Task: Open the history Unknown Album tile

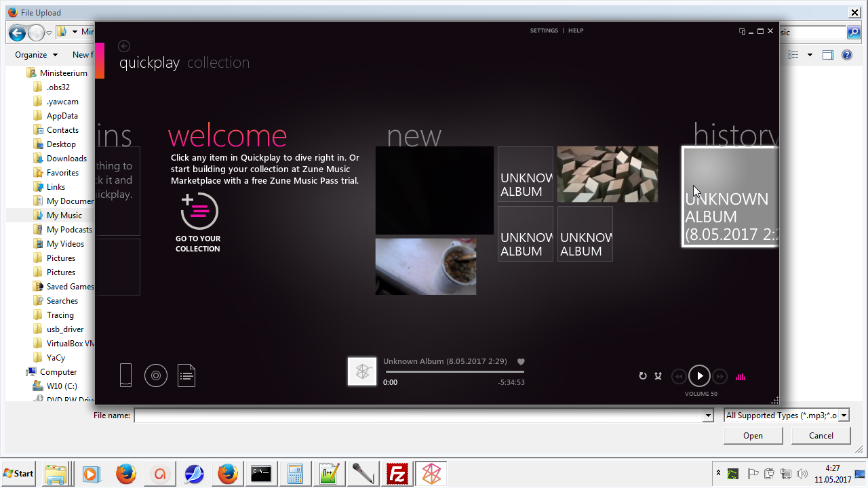Action: (x=730, y=197)
